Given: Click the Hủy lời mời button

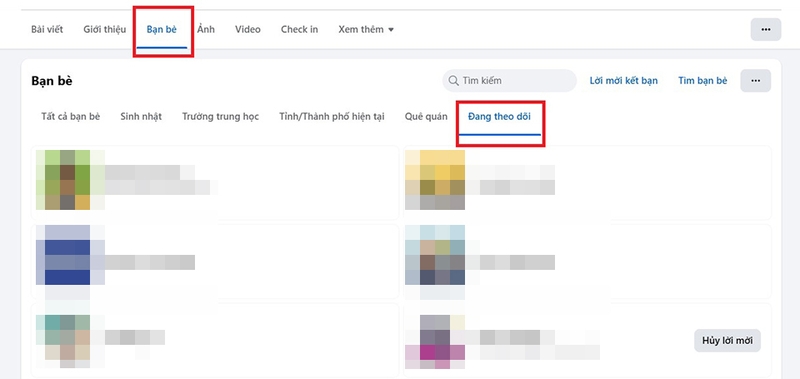Looking at the screenshot, I should 727,341.
